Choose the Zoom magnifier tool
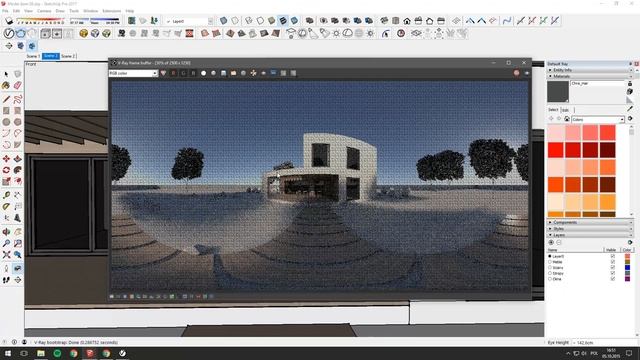 pyautogui.click(x=6, y=243)
